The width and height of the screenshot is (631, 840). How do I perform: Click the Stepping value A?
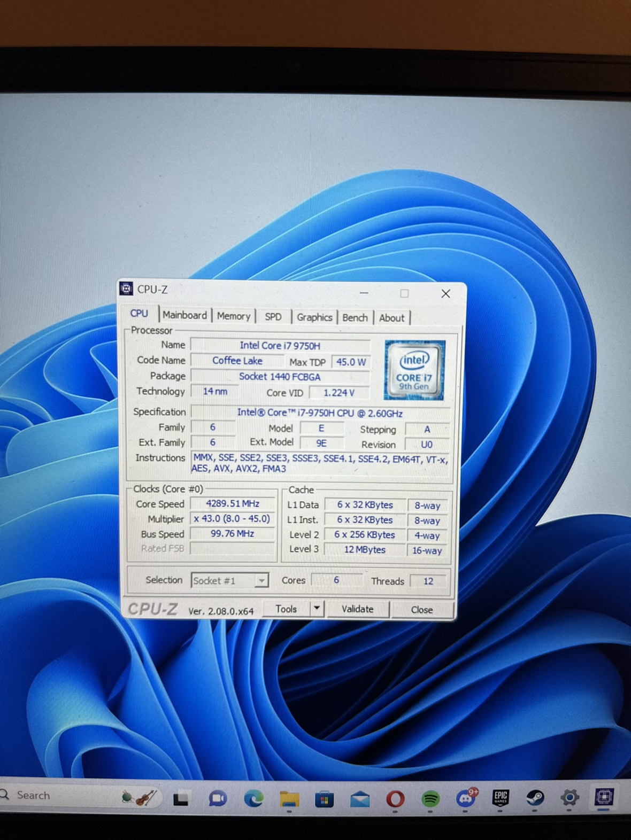(427, 429)
